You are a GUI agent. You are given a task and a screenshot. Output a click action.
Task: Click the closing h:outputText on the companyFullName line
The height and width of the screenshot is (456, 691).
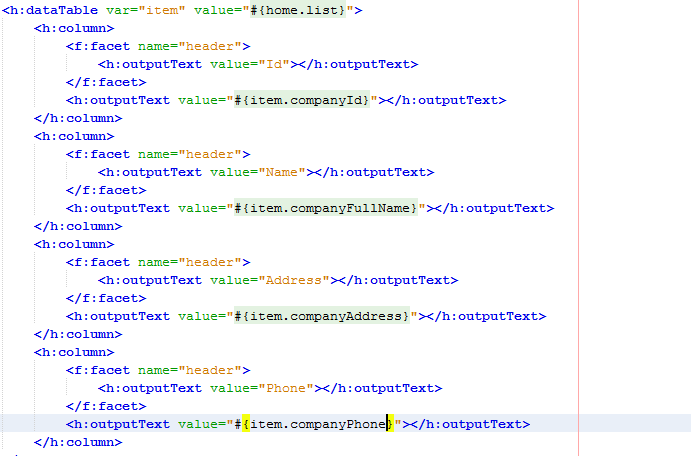[494, 208]
